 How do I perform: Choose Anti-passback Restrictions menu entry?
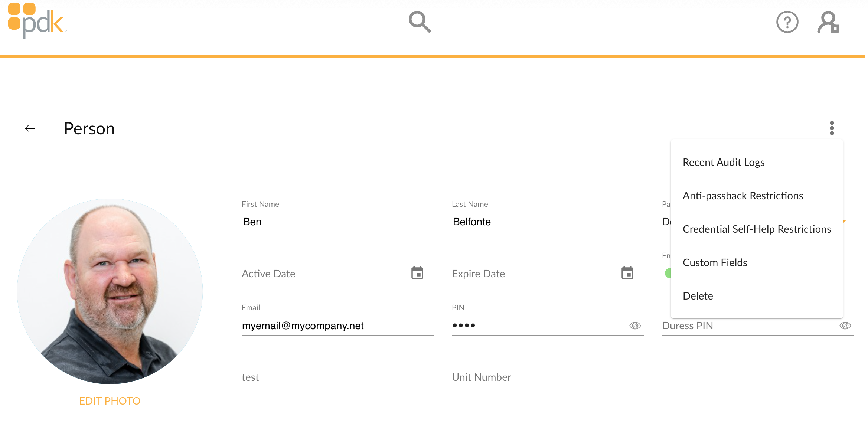point(757,196)
